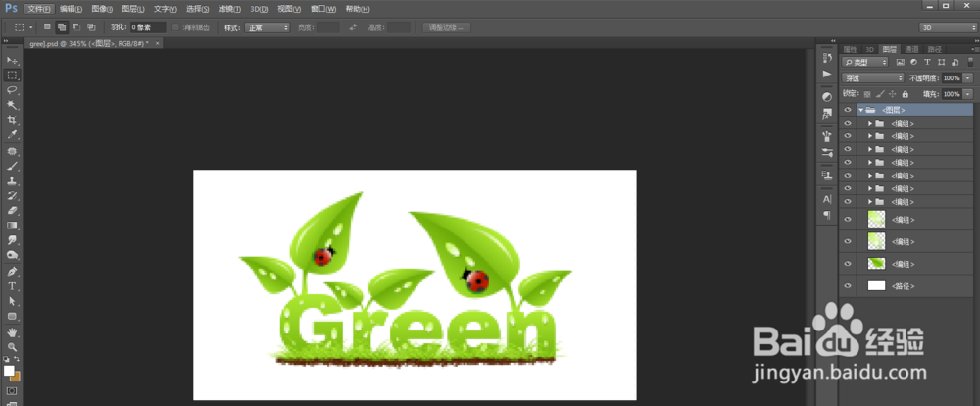Viewport: 980px width, 406px height.
Task: Open the Adjustments panel icon
Action: (x=827, y=97)
